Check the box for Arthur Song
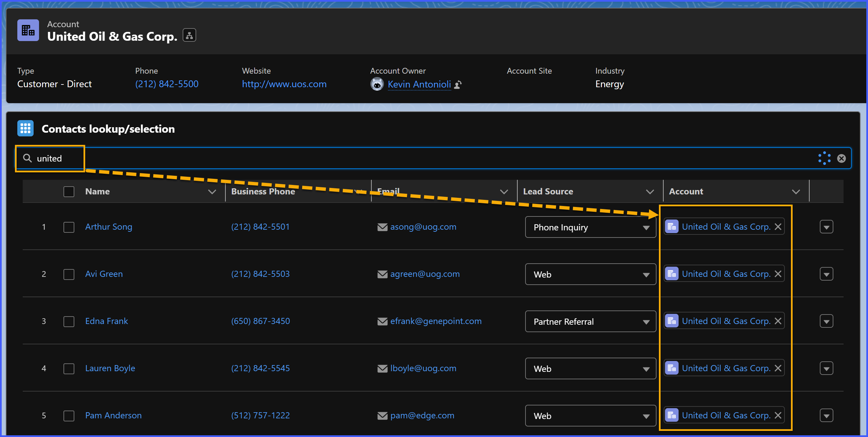The height and width of the screenshot is (437, 868). (69, 227)
